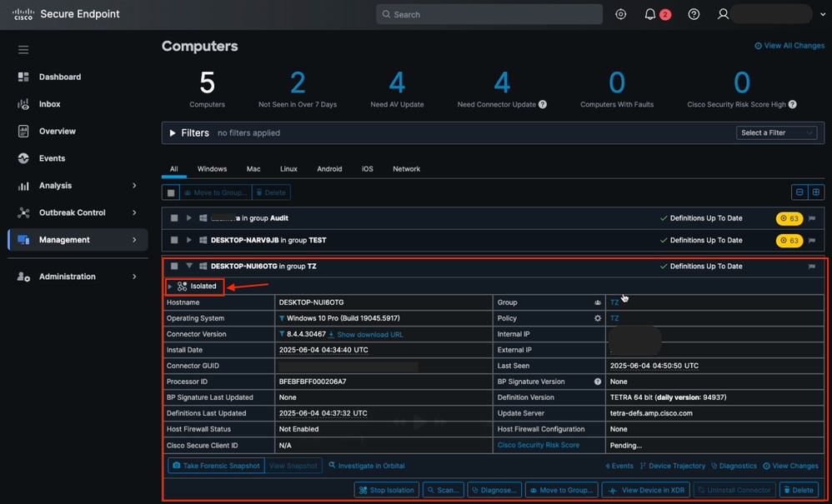
Task: Check the box for DESKTOP-NUI6OTG
Action: click(174, 266)
